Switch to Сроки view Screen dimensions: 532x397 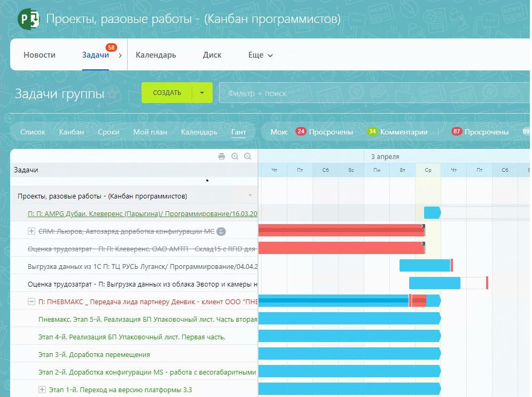coord(108,132)
